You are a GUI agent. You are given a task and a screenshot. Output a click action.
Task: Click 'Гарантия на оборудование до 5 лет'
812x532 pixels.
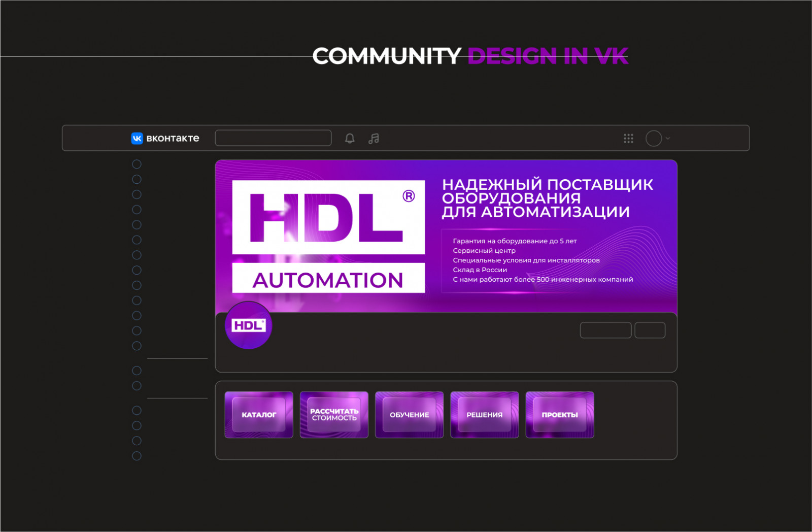pos(515,241)
